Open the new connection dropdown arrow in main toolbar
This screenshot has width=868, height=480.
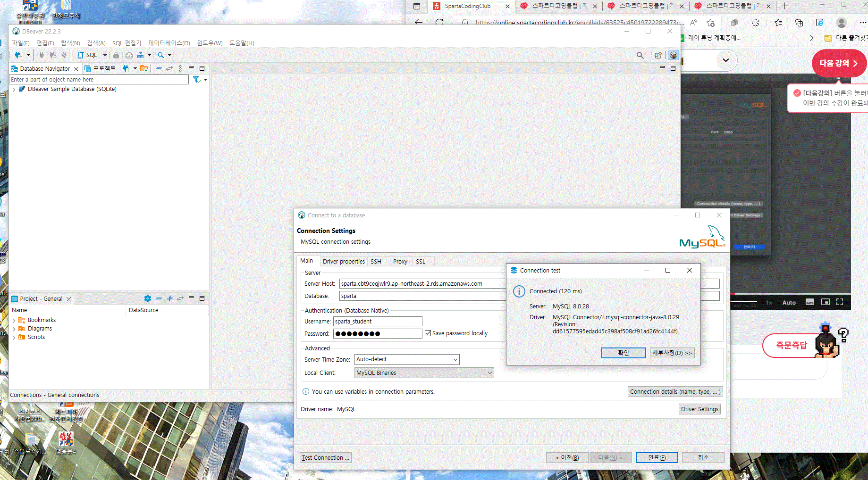coord(28,55)
